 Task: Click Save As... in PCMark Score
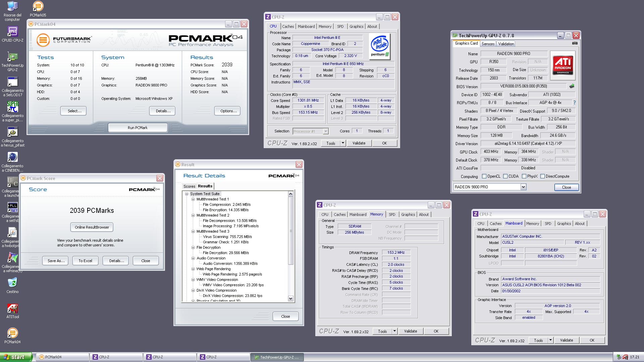tap(56, 261)
